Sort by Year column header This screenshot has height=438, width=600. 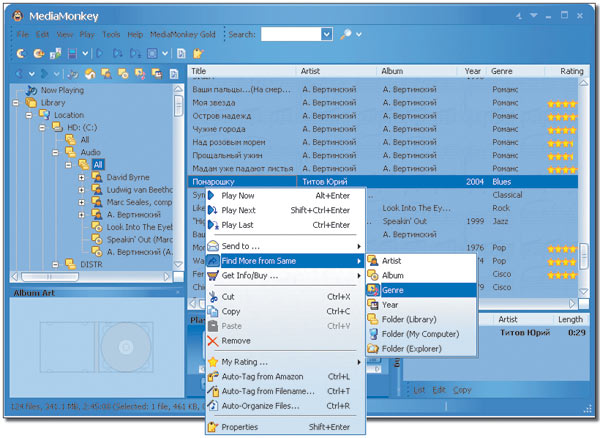tap(472, 71)
